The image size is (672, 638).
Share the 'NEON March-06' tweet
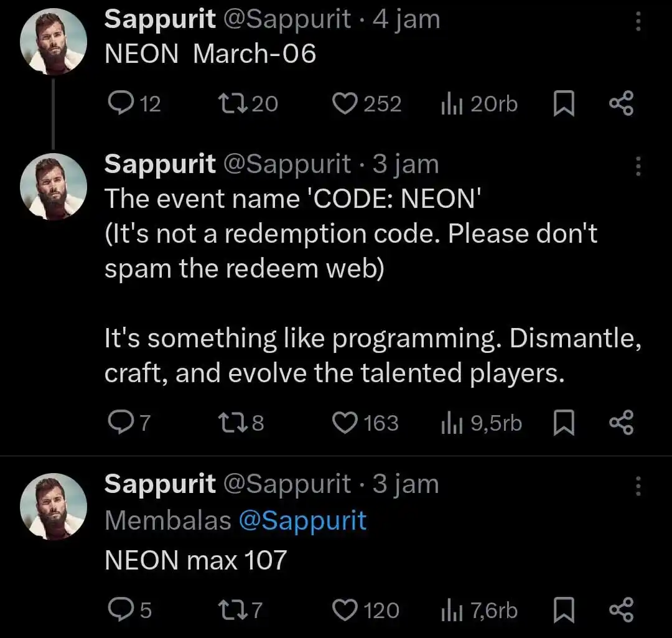click(620, 103)
